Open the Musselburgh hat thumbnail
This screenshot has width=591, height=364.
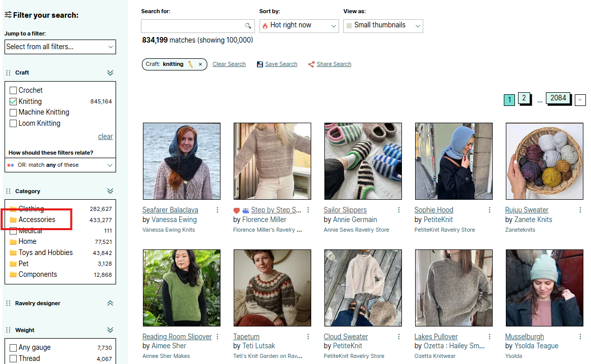click(544, 288)
